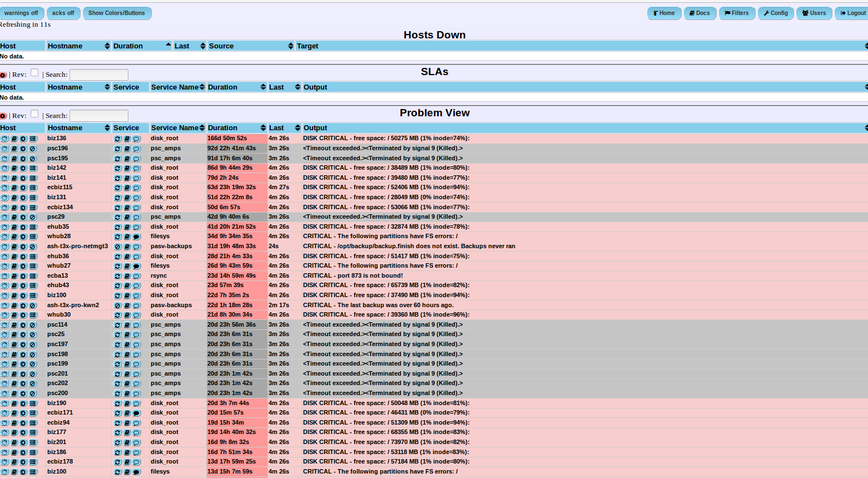Open the list icon for ecba13 host
This screenshot has height=478, width=868.
tap(33, 276)
